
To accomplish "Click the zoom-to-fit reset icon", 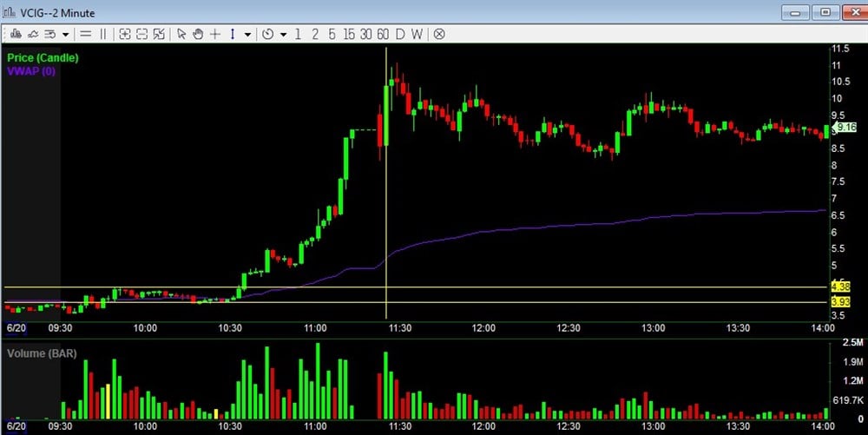I will coord(159,35).
